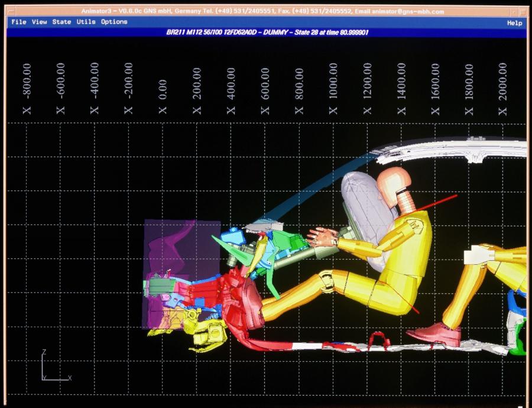
Task: Click the X 0.00 grid label
Action: point(163,97)
